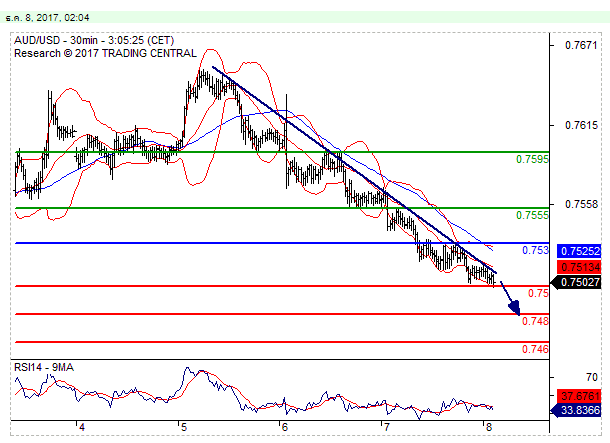The height and width of the screenshot is (443, 610).
Task: Click the date axis label 4
Action: click(82, 427)
